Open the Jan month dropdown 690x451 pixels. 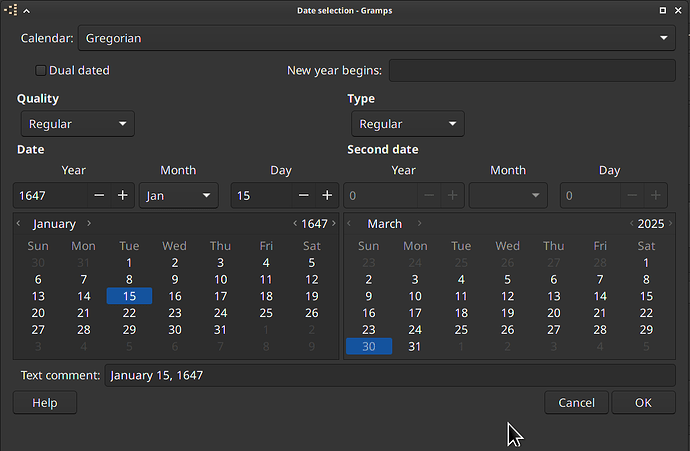tap(179, 195)
